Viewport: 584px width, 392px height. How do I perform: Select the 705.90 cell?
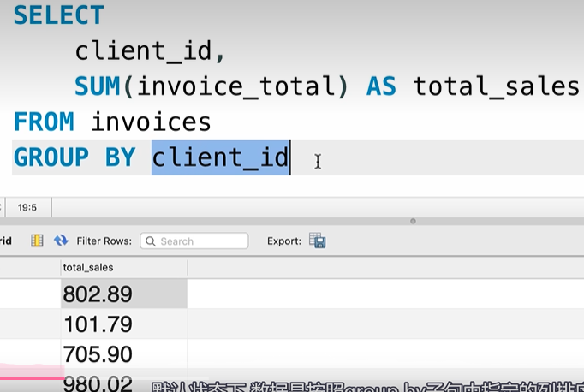[124, 353]
